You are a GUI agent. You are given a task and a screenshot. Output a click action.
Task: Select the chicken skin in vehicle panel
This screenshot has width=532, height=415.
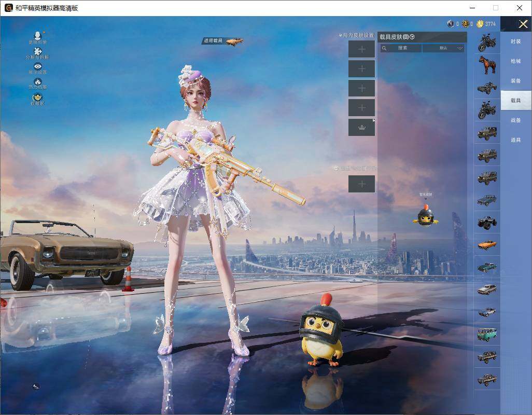point(426,215)
